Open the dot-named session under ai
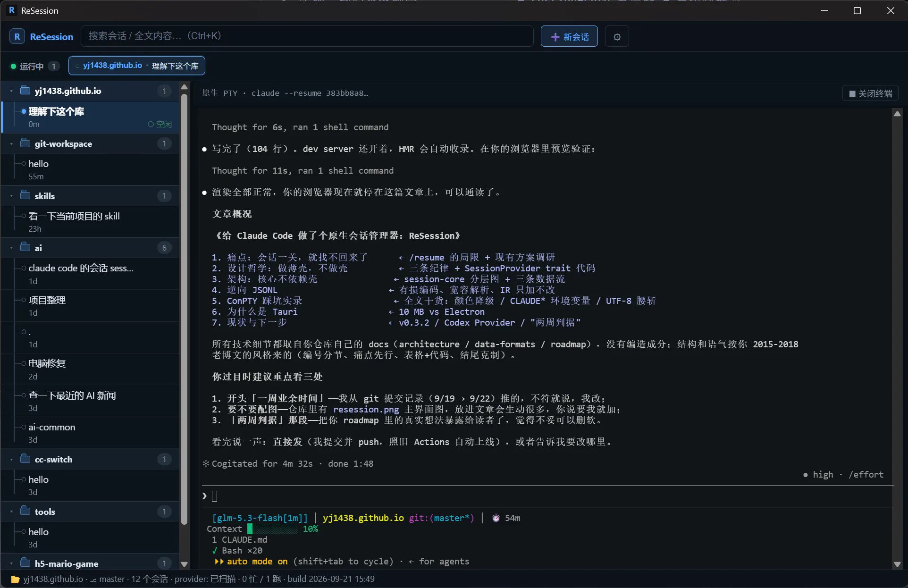 [x=91, y=337]
